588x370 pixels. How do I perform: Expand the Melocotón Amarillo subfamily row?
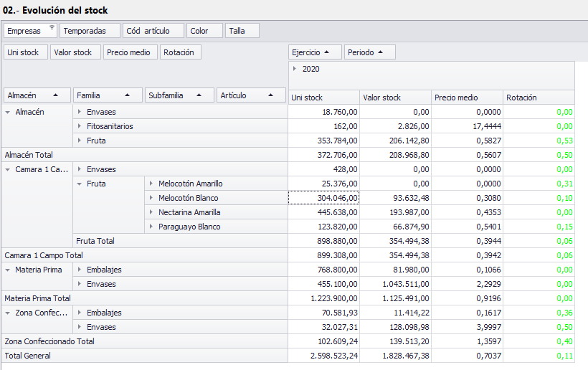(151, 184)
